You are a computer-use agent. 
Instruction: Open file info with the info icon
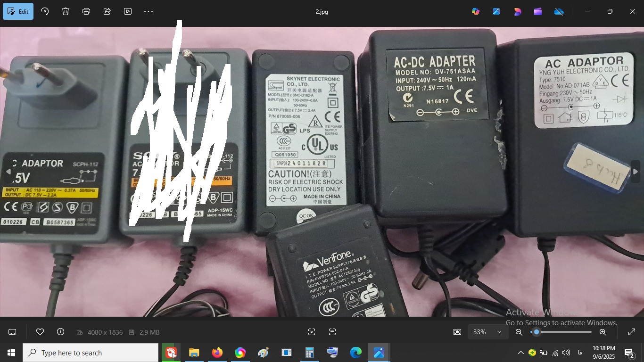tap(60, 332)
